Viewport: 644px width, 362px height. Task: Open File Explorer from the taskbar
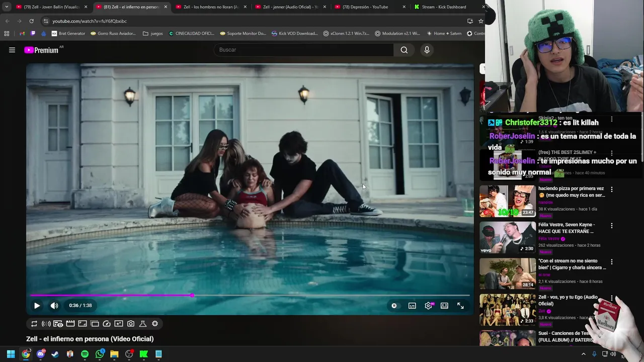pyautogui.click(x=114, y=354)
